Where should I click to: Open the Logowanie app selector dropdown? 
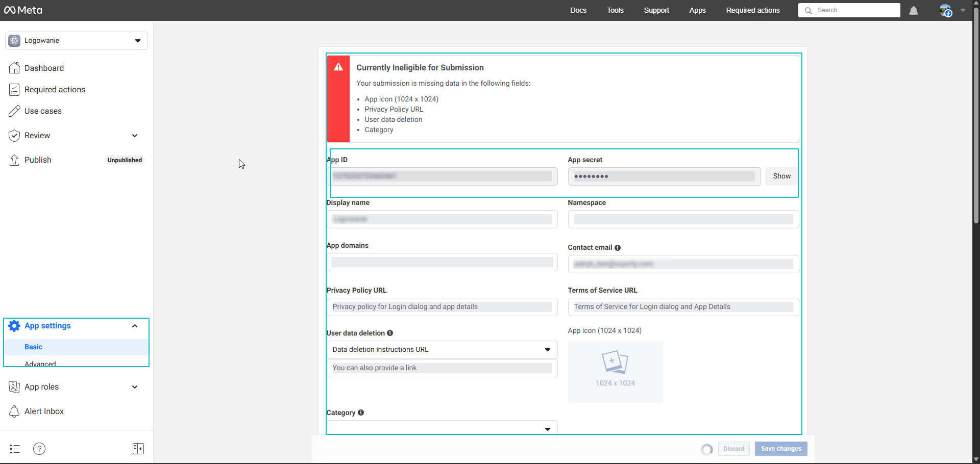click(77, 41)
